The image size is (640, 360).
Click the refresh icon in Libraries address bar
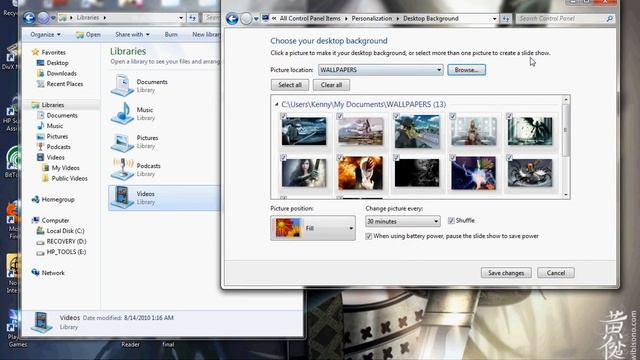192,18
